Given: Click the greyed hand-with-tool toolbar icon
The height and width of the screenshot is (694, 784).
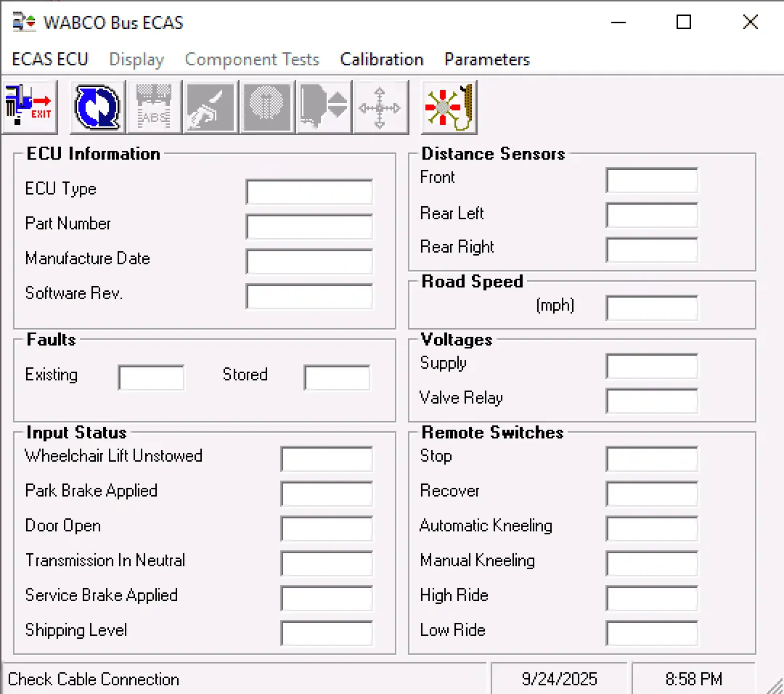Looking at the screenshot, I should click(x=211, y=107).
